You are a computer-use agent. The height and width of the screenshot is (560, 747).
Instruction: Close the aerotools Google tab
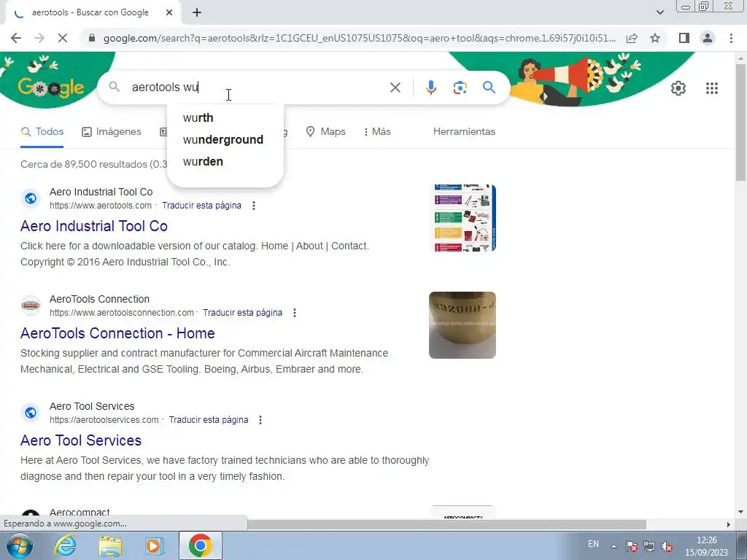tap(169, 13)
